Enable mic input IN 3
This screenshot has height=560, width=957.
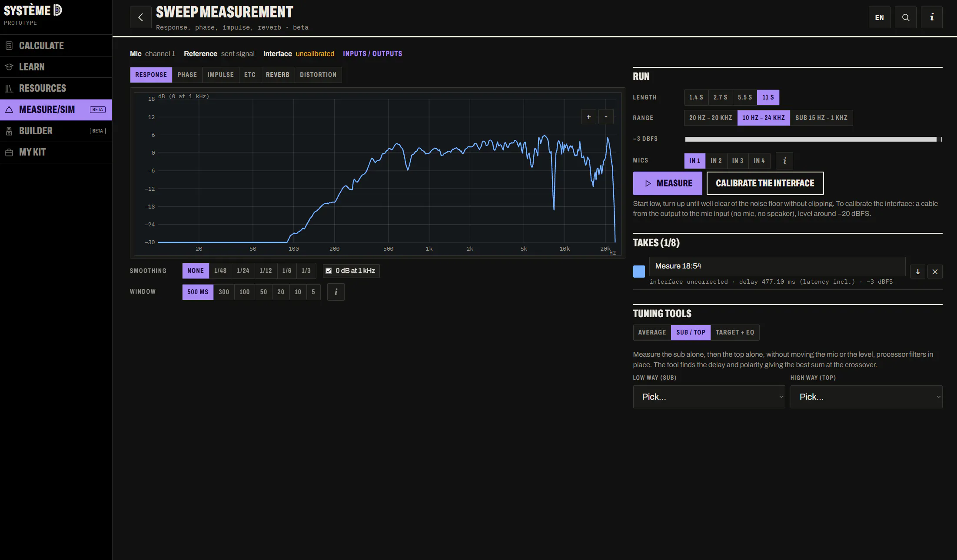(738, 161)
